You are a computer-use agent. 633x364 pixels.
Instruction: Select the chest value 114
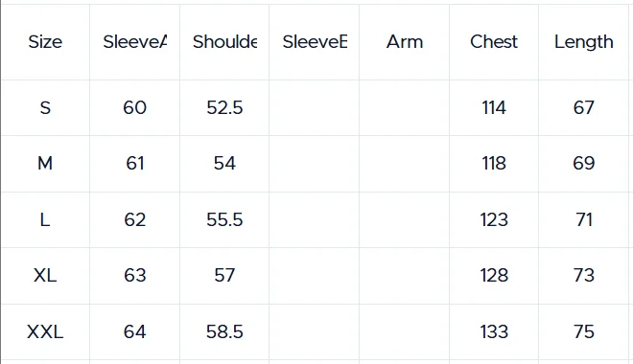pos(494,108)
